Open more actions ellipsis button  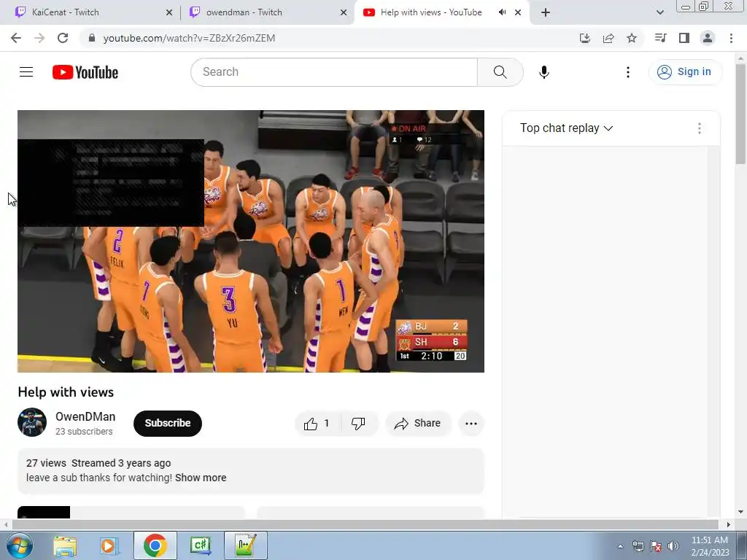pos(471,424)
